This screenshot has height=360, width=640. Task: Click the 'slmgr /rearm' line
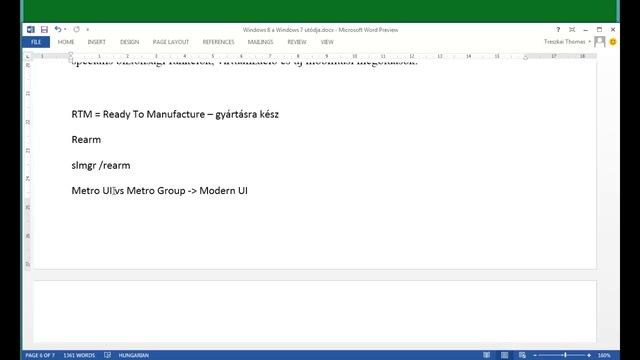point(101,165)
